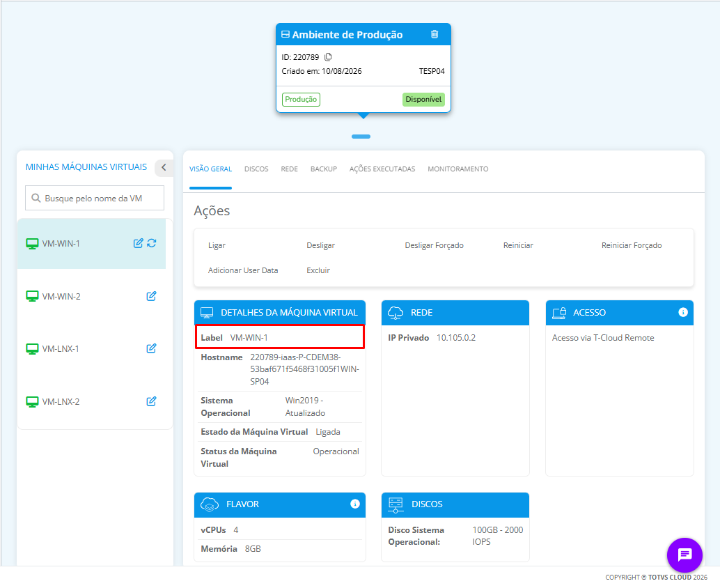
Task: Select VM-LNX-1 in the VM list
Action: [x=91, y=348]
